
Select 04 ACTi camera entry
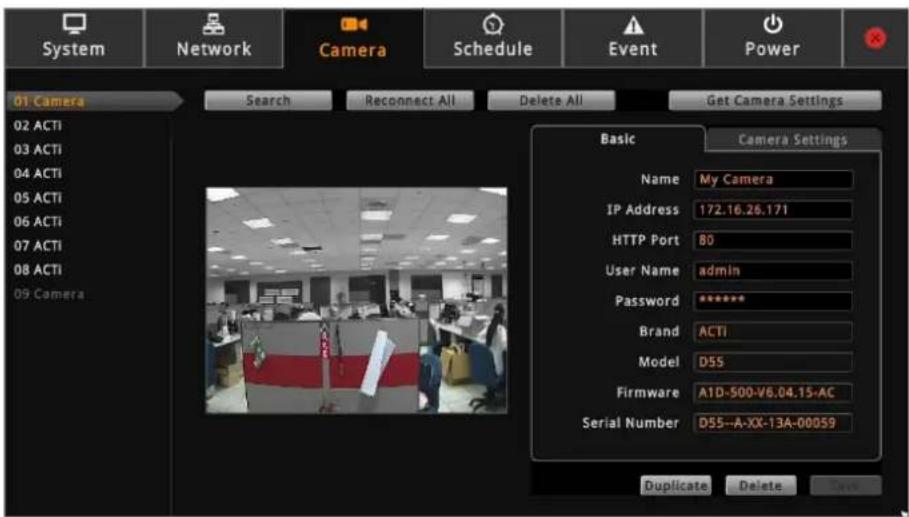pos(38,174)
